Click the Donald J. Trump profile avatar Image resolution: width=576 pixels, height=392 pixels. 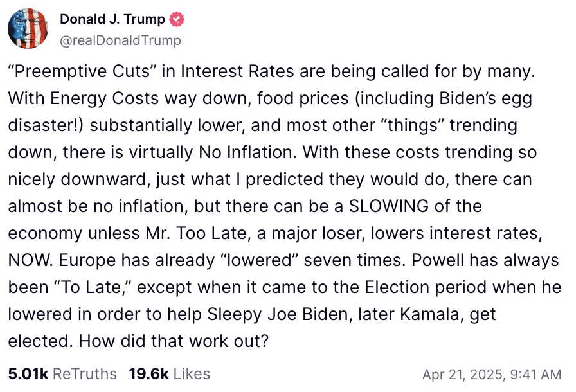[28, 30]
